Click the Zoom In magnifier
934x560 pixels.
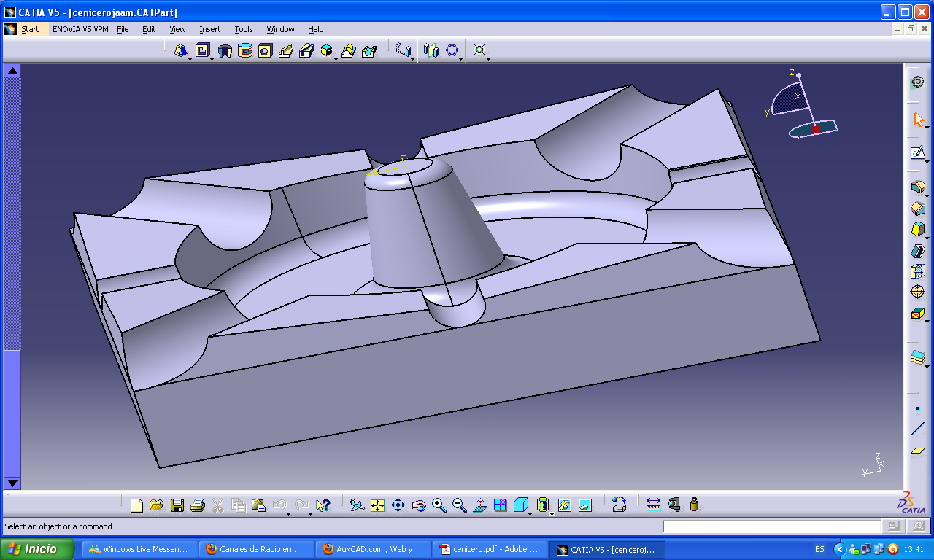[x=439, y=505]
